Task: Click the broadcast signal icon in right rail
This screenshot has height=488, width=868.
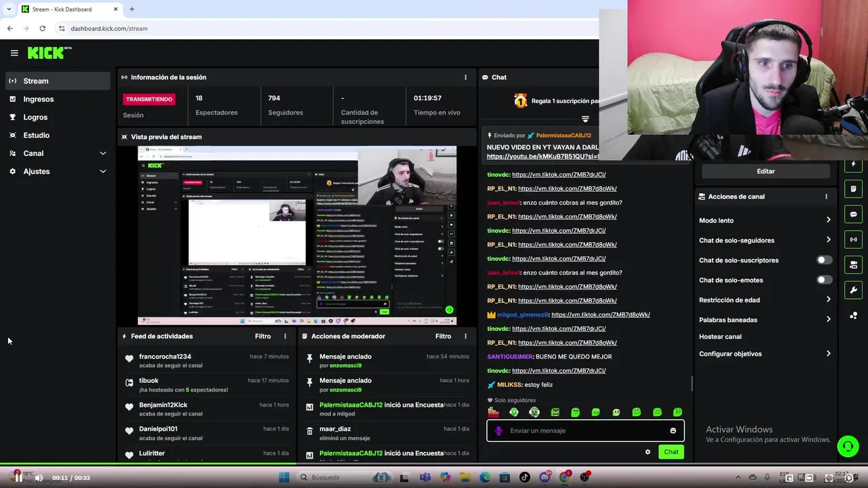Action: coord(853,239)
